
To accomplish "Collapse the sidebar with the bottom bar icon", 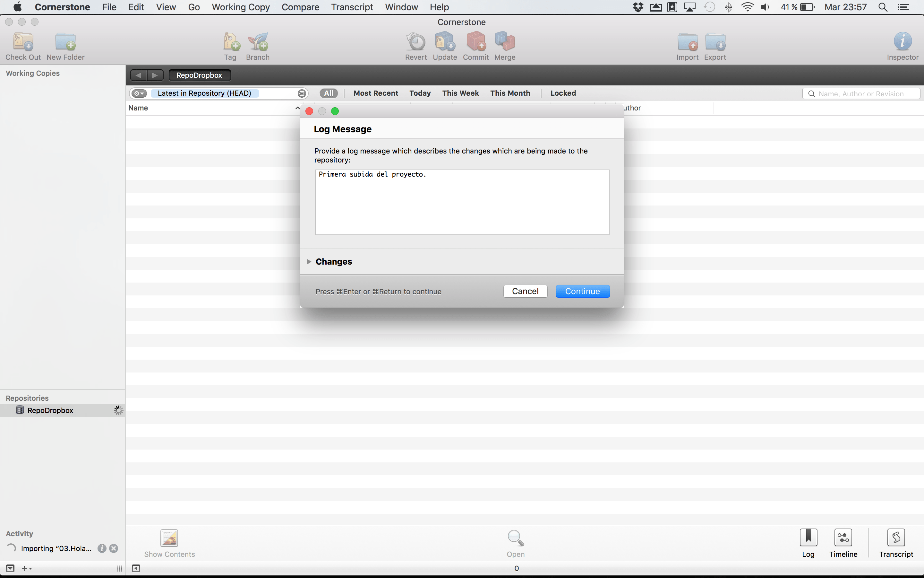I will click(x=136, y=568).
